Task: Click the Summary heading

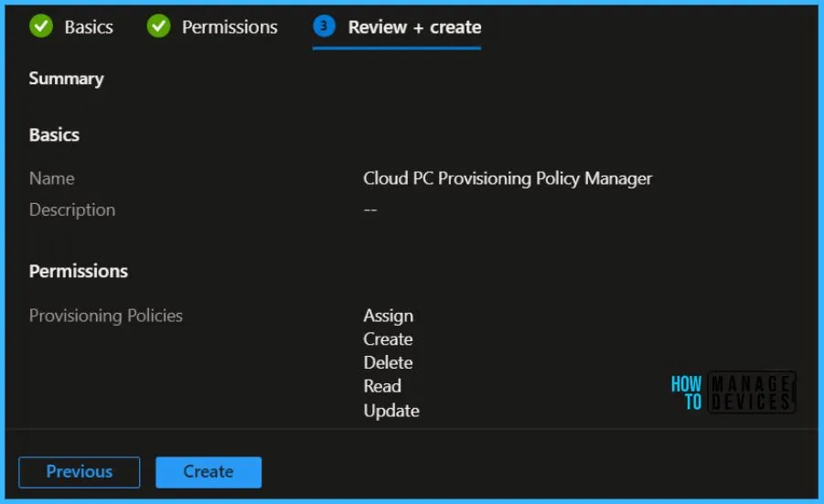Action: [x=66, y=79]
